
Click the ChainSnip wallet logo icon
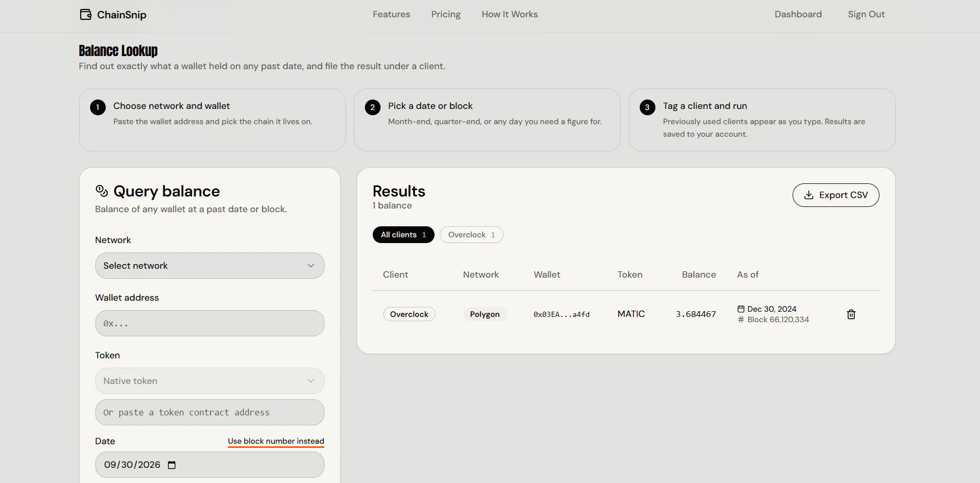86,14
